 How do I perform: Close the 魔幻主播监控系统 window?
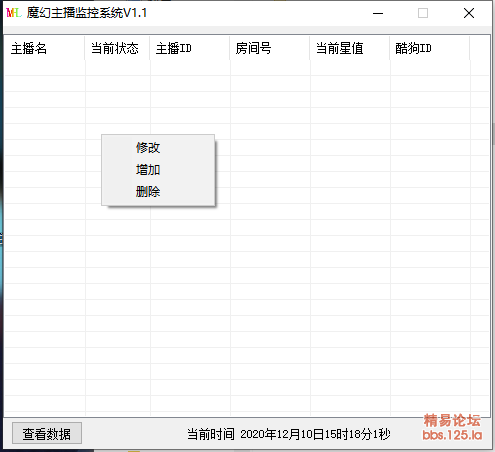[469, 13]
